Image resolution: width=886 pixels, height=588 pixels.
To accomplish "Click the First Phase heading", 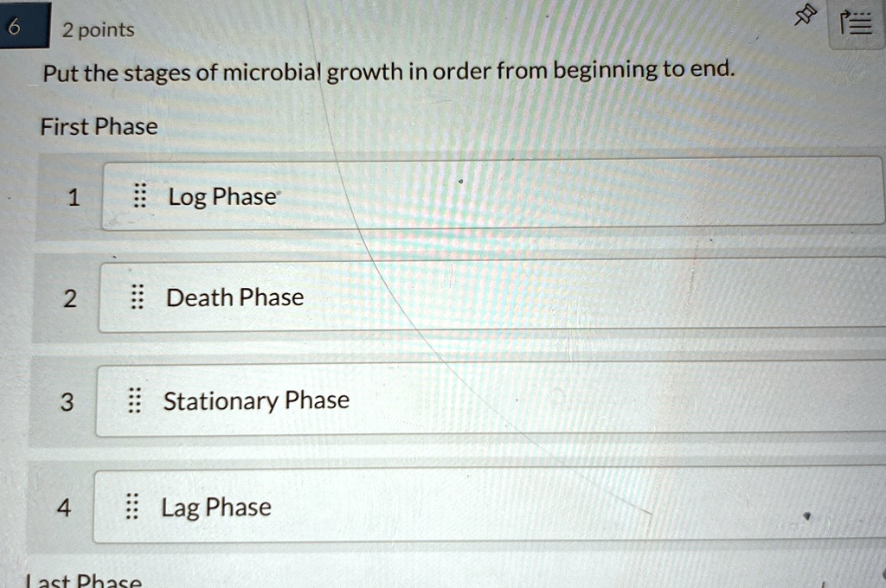I will tap(99, 126).
